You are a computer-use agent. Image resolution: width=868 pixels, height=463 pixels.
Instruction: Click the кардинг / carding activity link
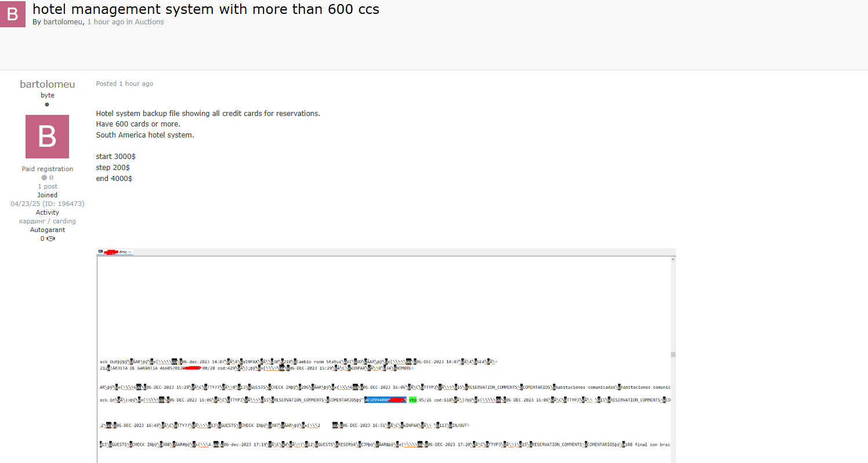[48, 221]
